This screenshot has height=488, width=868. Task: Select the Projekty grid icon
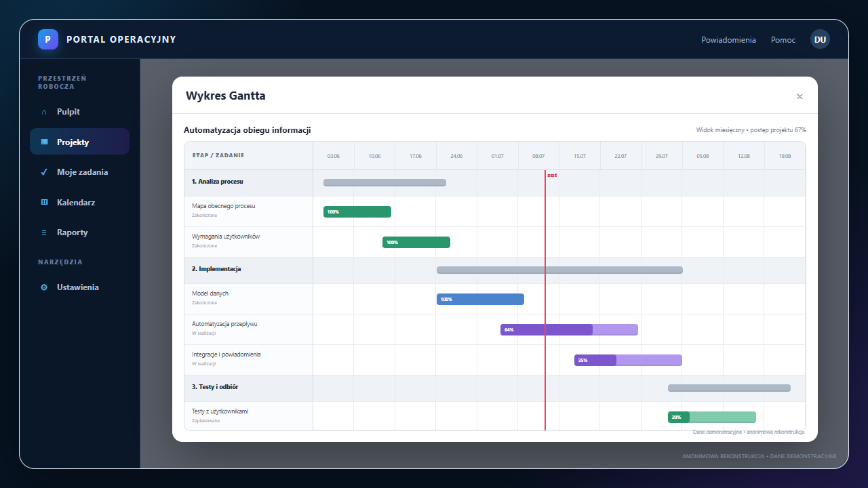(x=44, y=142)
